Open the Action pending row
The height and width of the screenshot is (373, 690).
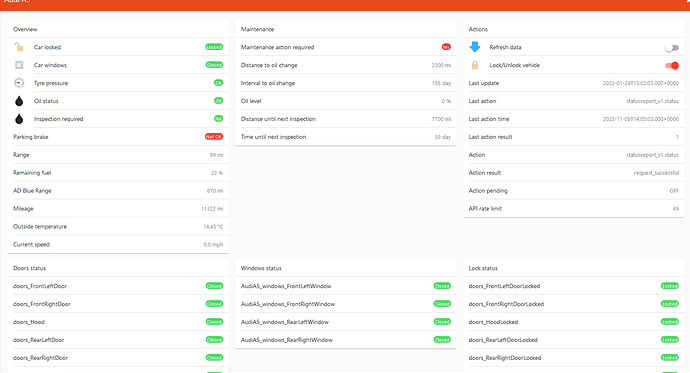click(574, 191)
